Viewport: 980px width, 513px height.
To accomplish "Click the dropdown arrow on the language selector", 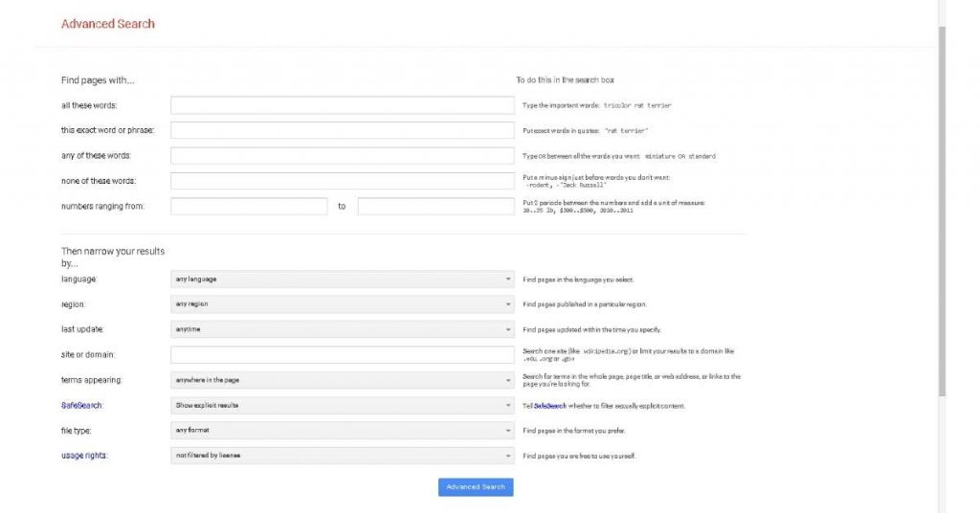I will [x=507, y=279].
